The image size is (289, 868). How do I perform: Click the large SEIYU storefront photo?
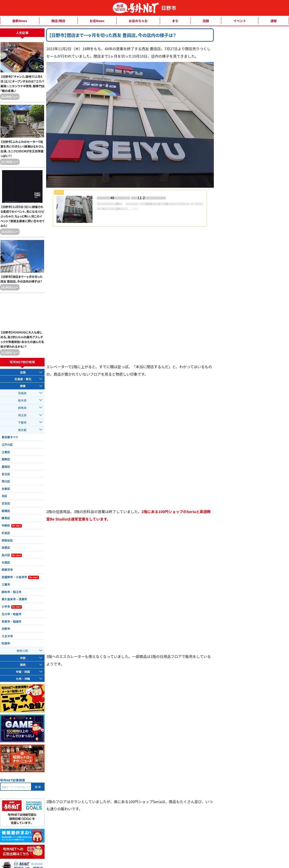[x=130, y=125]
